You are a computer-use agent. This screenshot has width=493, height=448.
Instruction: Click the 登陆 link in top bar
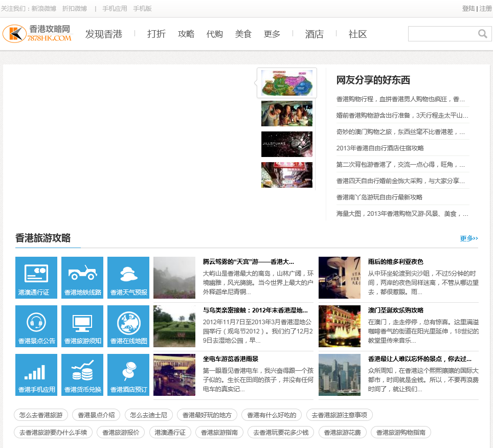click(x=468, y=9)
